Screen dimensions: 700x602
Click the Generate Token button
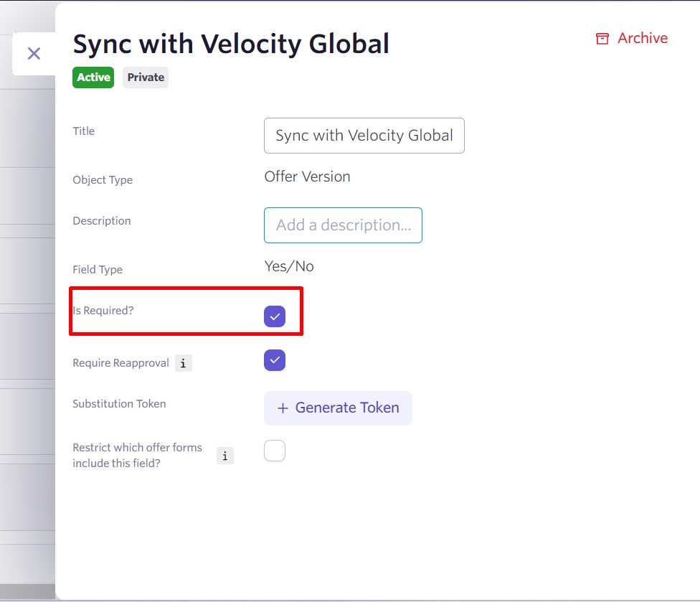tap(338, 408)
